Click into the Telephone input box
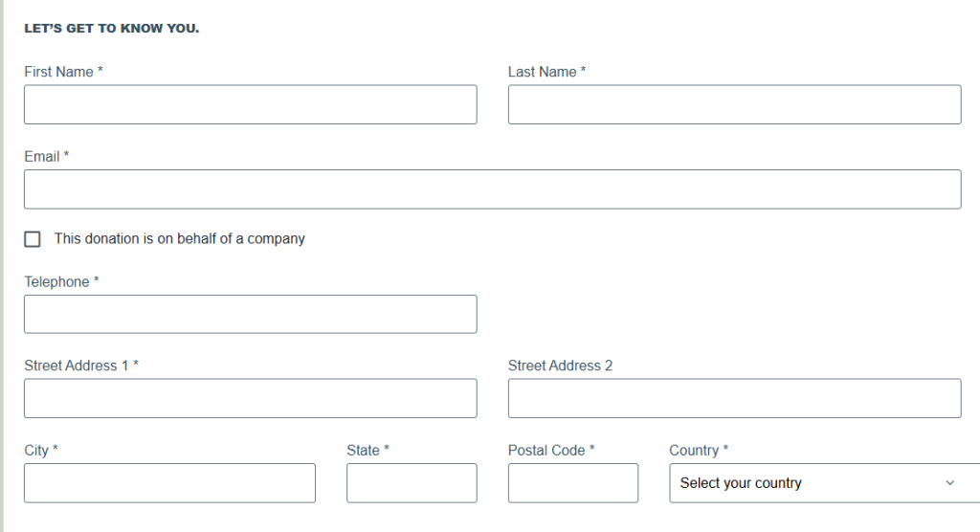This screenshot has width=980, height=532. coord(250,314)
